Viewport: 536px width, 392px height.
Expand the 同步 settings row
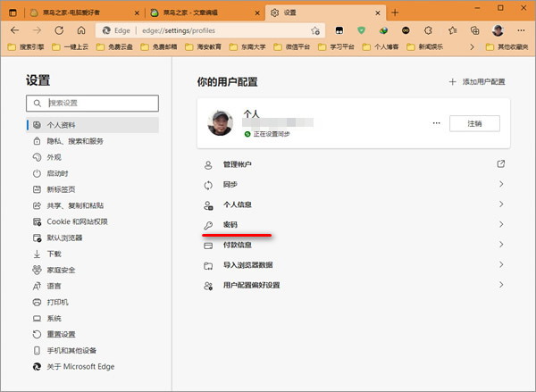point(501,185)
